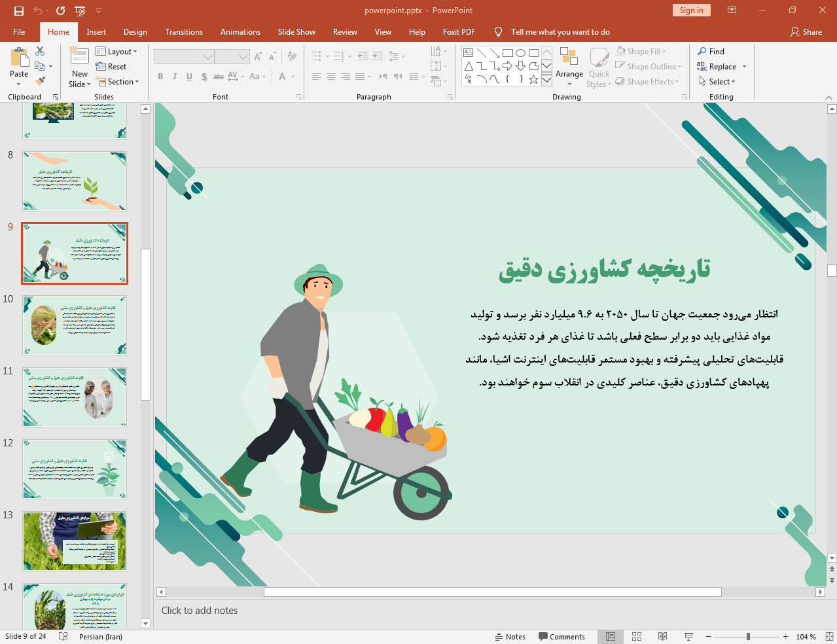
Task: Click the New Slide icon
Action: click(79, 56)
